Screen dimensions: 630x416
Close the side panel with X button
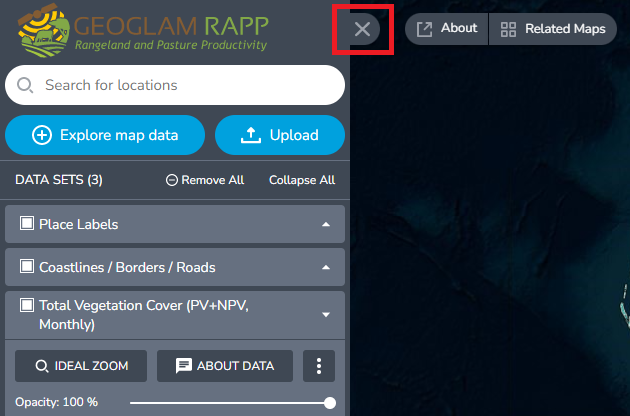pos(362,29)
